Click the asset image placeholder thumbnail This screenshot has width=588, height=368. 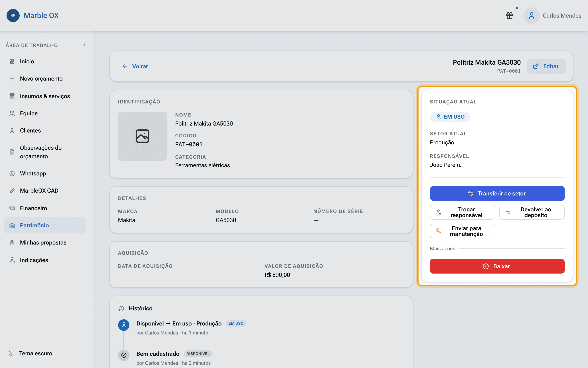point(142,136)
